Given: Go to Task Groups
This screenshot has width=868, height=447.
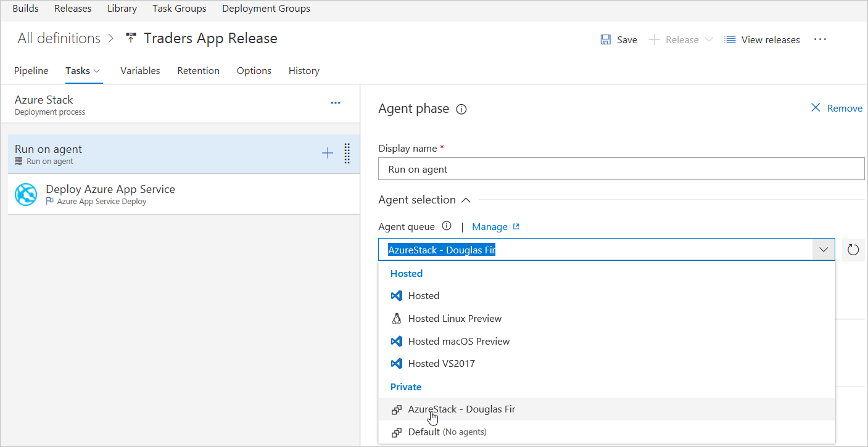Looking at the screenshot, I should pos(180,9).
